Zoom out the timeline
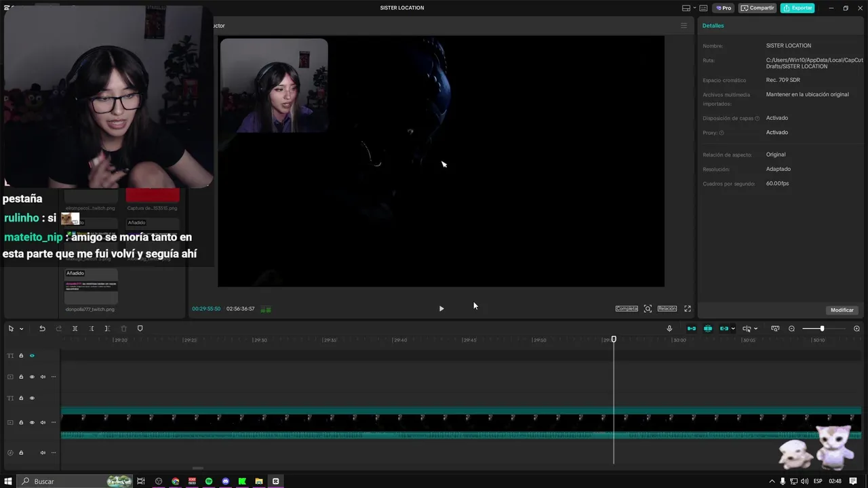This screenshot has width=868, height=488. point(791,329)
